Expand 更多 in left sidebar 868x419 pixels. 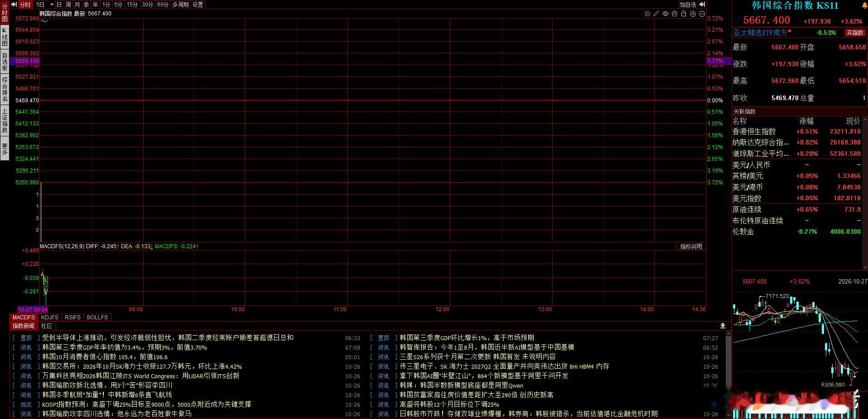tap(5, 149)
